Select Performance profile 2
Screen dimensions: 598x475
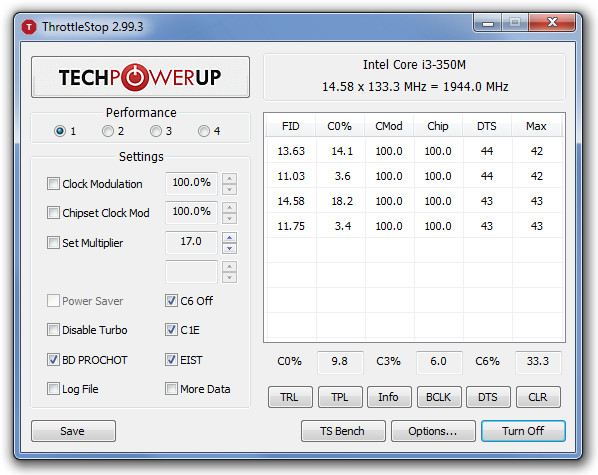point(108,131)
